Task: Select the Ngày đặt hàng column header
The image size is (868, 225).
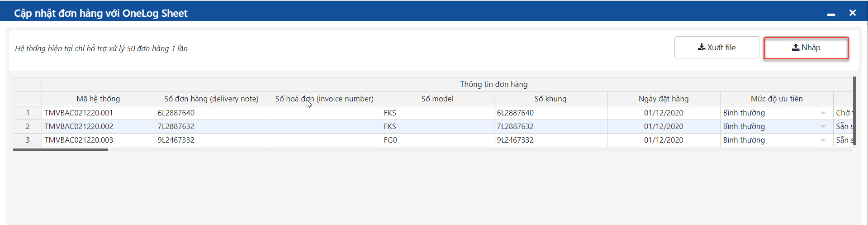Action: coord(664,99)
